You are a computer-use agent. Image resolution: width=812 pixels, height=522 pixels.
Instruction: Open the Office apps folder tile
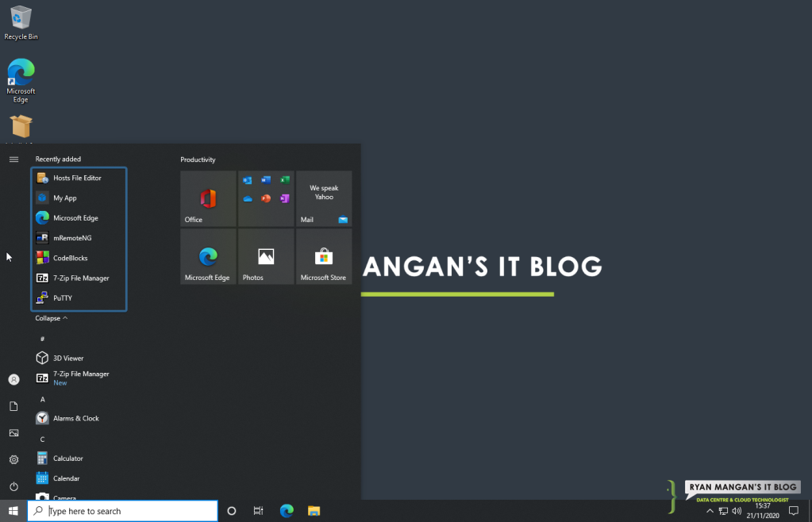click(x=266, y=198)
